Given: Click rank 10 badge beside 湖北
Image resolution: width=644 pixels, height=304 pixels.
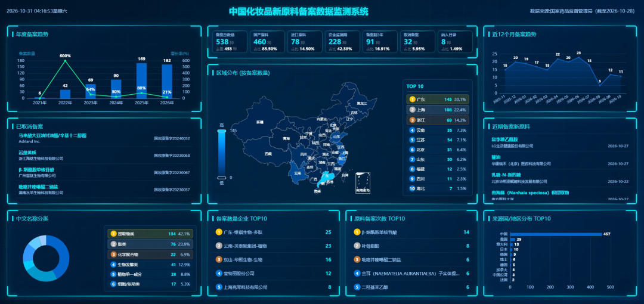Looking at the screenshot, I should (413, 188).
